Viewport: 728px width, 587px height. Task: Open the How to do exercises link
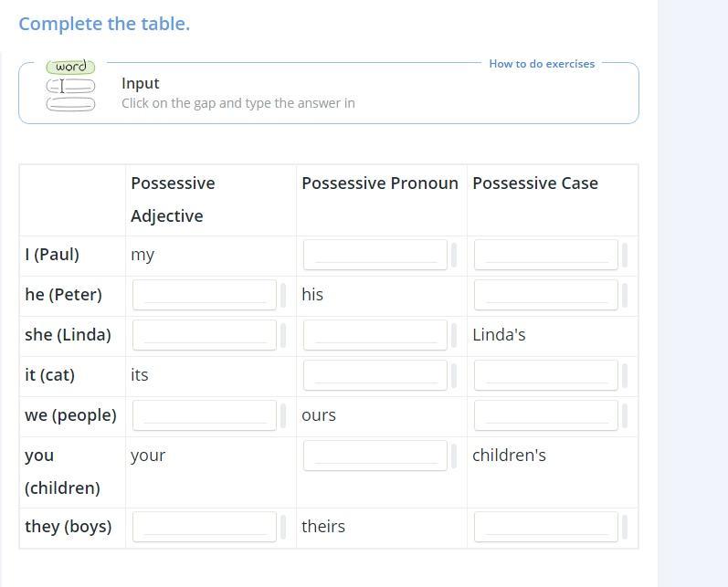(542, 64)
